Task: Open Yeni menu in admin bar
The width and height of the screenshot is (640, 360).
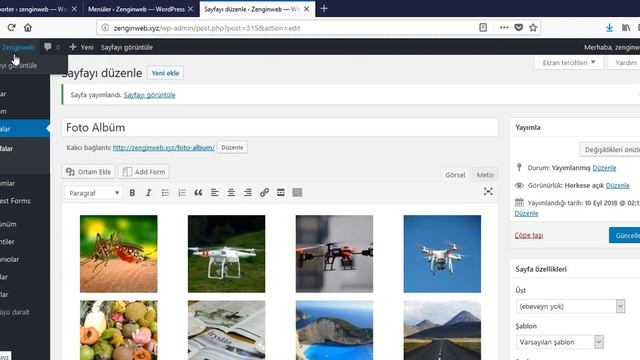Action: (82, 47)
